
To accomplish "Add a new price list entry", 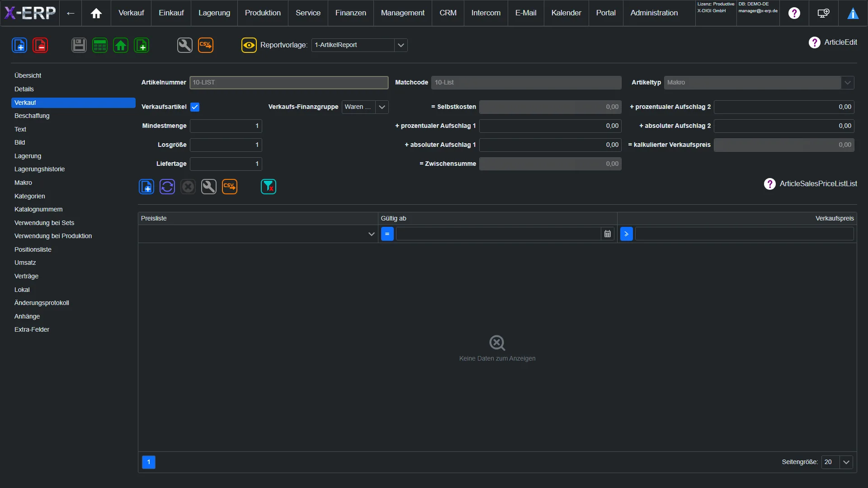I will coord(146,187).
